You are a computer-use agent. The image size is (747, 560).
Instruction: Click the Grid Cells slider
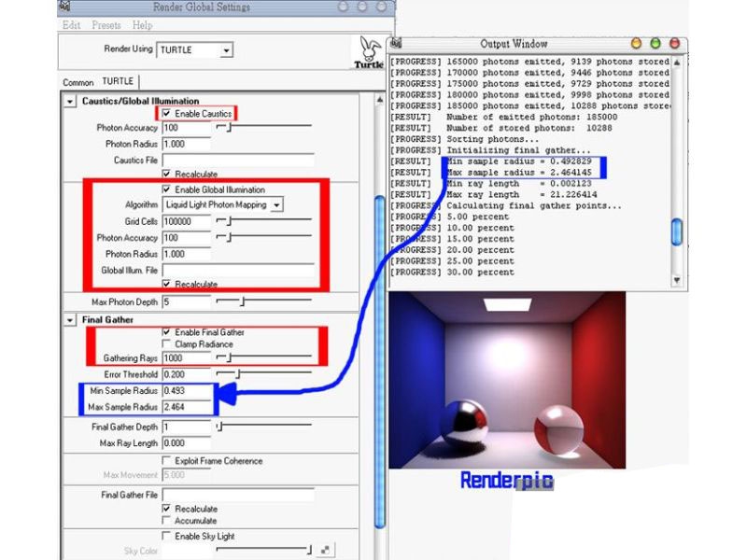pos(264,221)
